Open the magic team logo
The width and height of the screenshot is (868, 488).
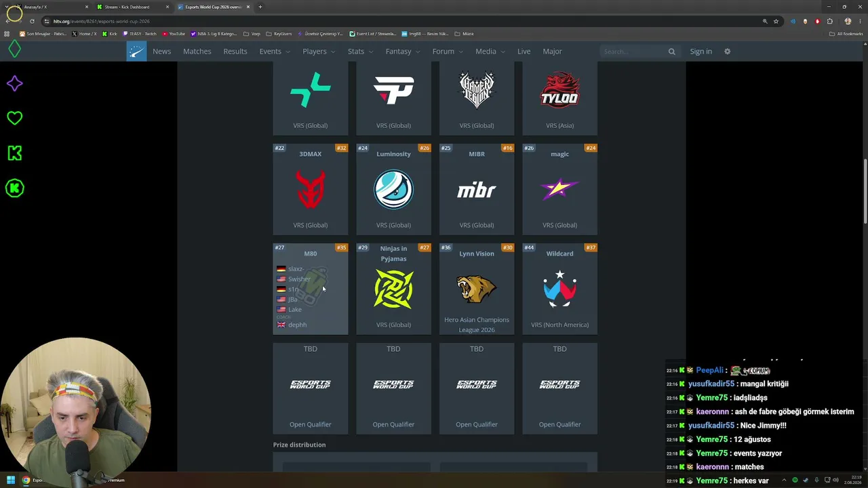(559, 189)
